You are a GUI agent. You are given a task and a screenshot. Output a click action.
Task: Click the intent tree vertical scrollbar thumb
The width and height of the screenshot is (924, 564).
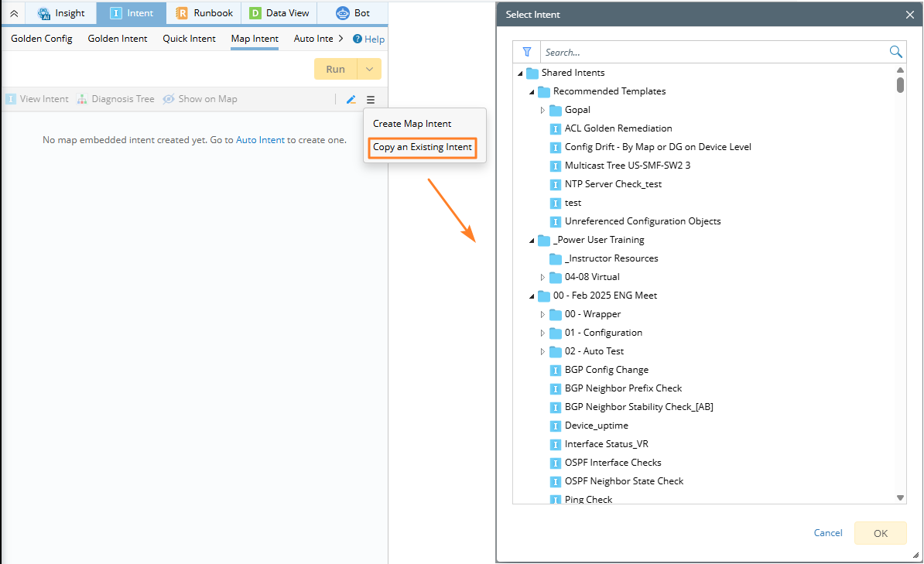[900, 84]
